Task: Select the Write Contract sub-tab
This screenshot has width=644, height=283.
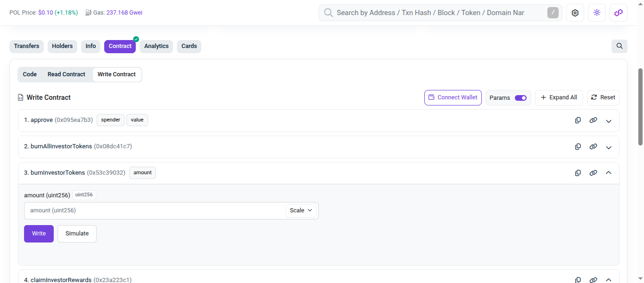Action: coord(116,74)
